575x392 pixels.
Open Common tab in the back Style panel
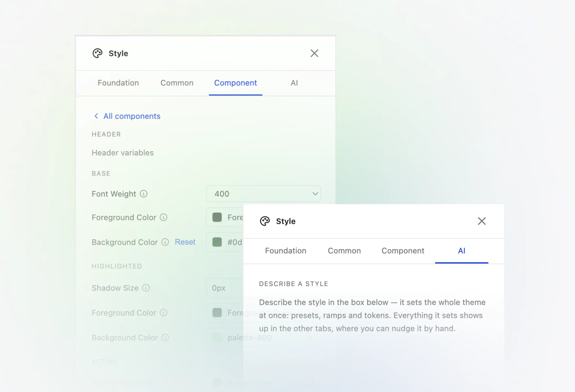pyautogui.click(x=177, y=83)
